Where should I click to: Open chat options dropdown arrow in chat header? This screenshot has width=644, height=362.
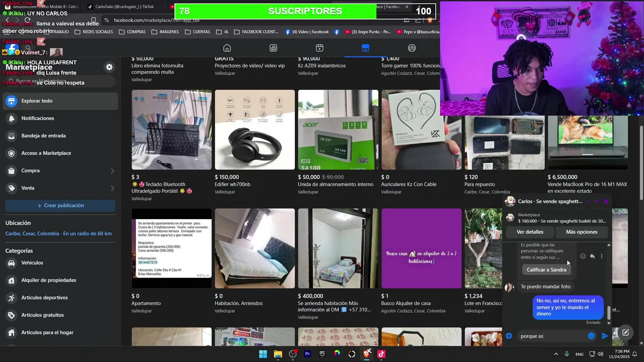(x=587, y=202)
